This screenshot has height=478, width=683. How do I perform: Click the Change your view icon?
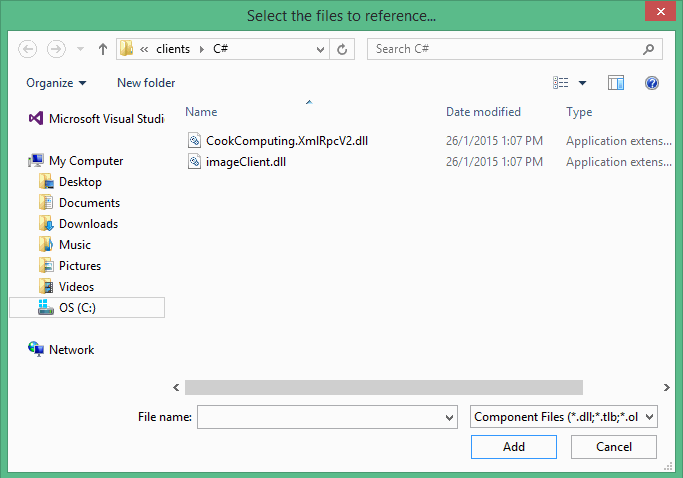click(x=561, y=83)
